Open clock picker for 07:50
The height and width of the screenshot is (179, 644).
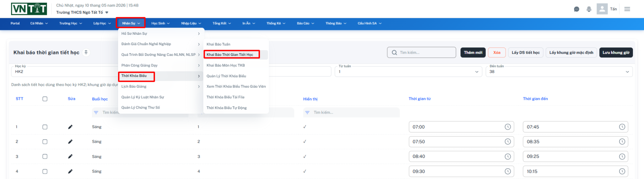pyautogui.click(x=508, y=142)
